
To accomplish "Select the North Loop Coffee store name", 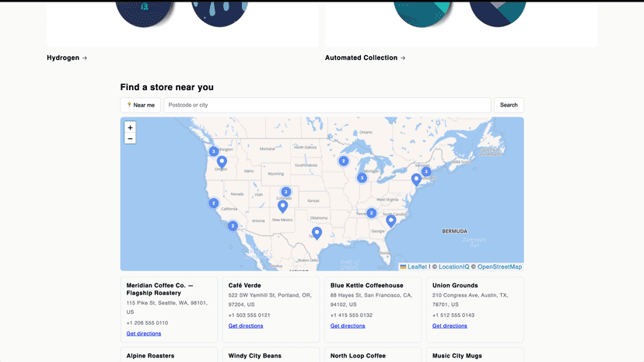I will point(358,356).
